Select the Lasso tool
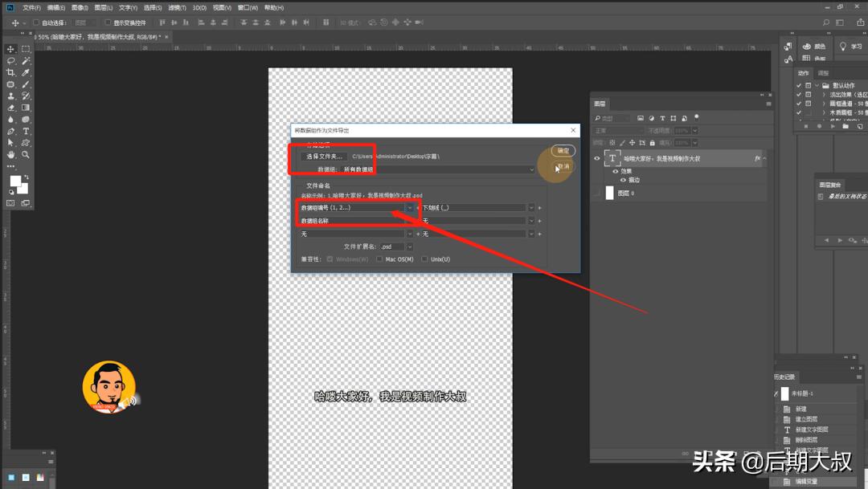 point(11,61)
